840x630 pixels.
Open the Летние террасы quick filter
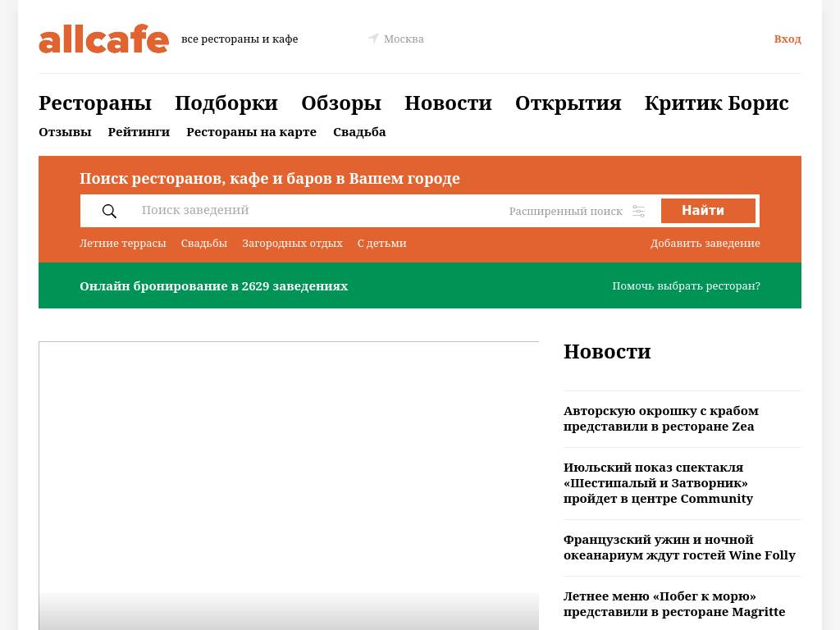click(x=123, y=243)
